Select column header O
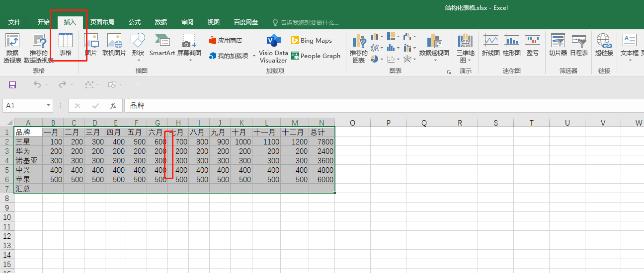 tap(352, 123)
